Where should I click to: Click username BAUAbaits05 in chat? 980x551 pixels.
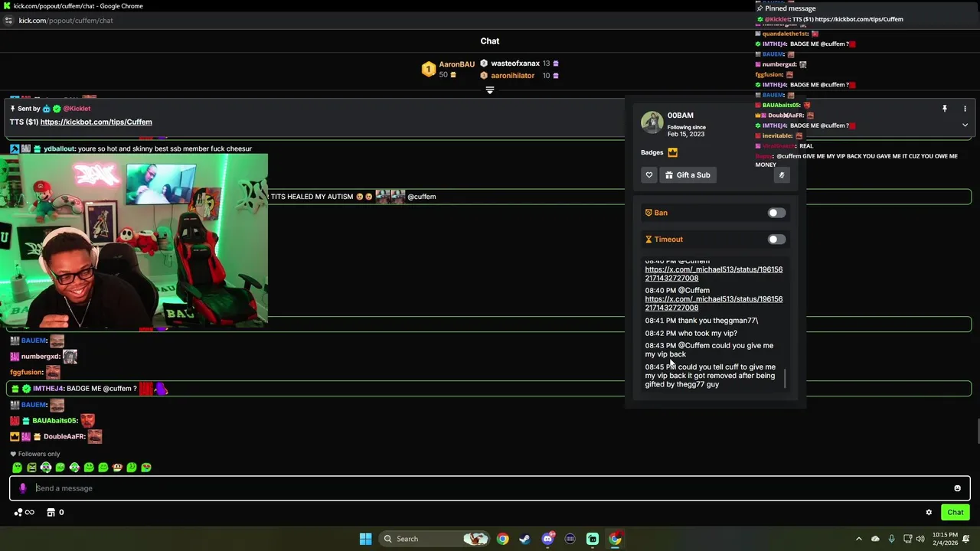pyautogui.click(x=54, y=421)
